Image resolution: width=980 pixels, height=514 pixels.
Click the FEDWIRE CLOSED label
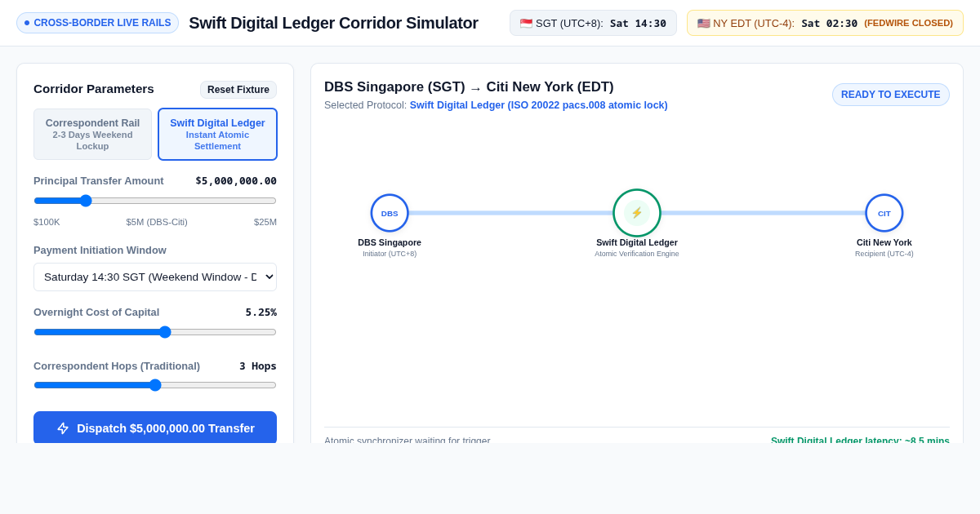click(908, 23)
